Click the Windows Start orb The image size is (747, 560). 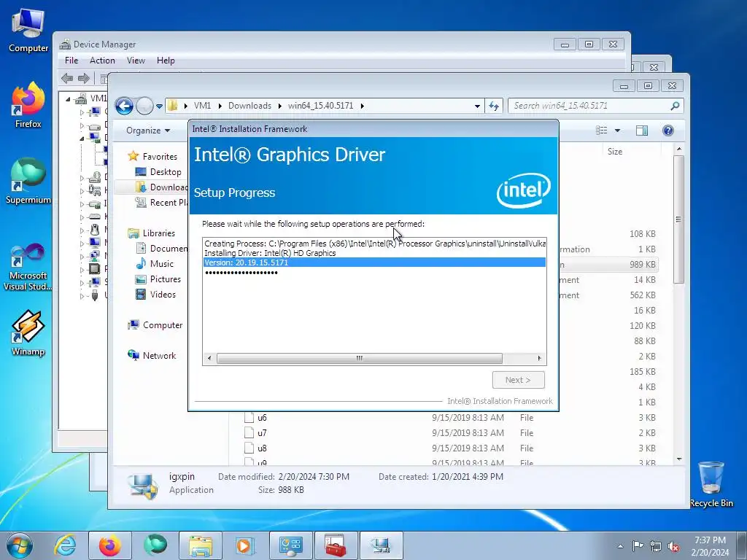(x=20, y=545)
